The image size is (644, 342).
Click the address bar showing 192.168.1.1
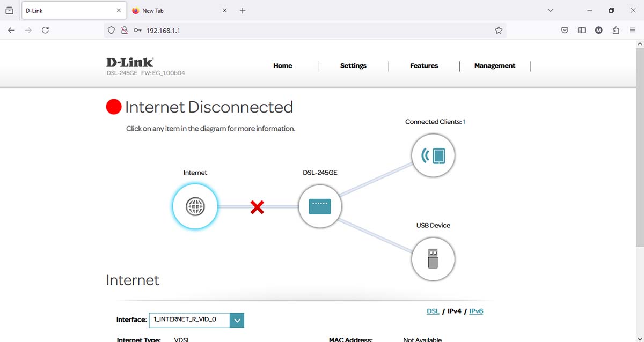pos(311,31)
